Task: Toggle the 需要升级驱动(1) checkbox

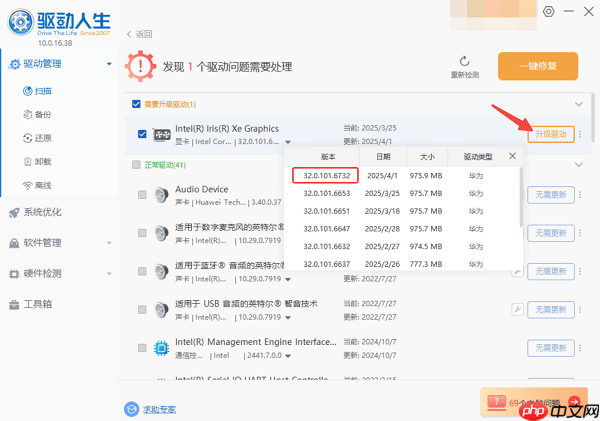Action: point(136,104)
